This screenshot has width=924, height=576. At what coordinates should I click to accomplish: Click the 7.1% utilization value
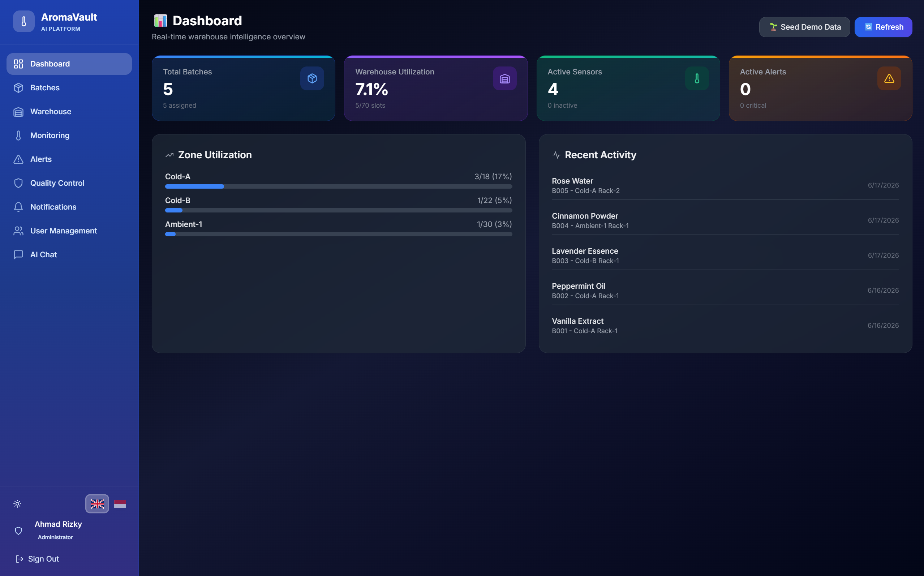click(371, 90)
